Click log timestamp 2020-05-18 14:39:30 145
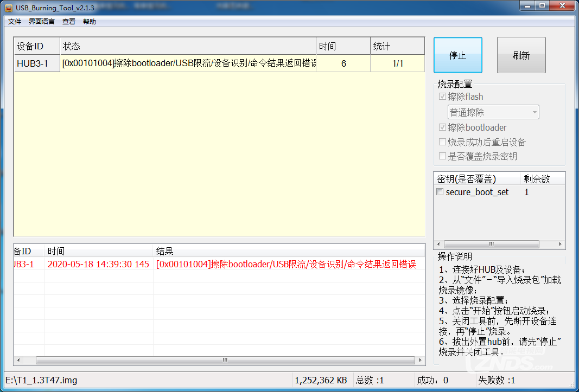579x392 pixels. tap(98, 264)
